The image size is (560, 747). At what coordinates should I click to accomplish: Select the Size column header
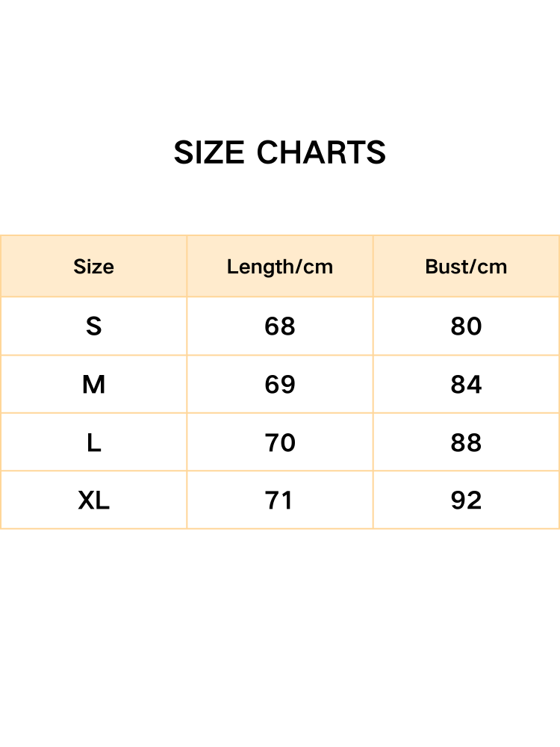pyautogui.click(x=93, y=267)
